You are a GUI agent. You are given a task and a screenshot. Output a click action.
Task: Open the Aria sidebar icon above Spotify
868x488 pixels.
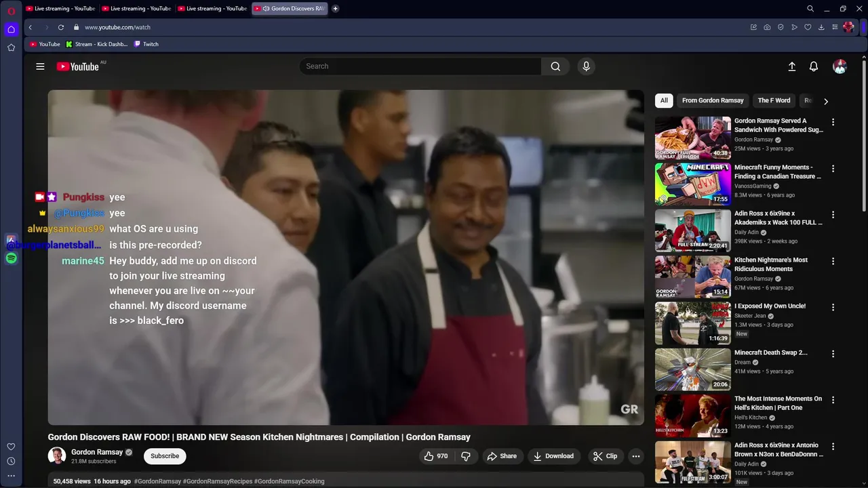point(11,240)
